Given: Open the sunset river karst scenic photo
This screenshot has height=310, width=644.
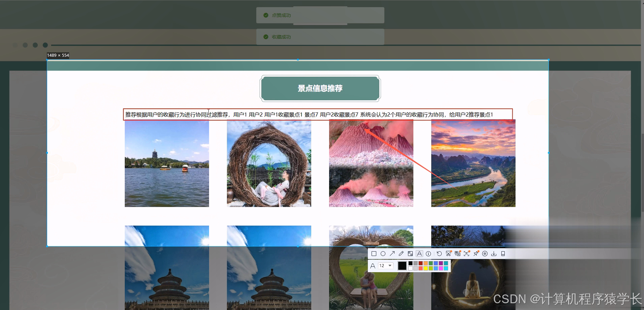Looking at the screenshot, I should pyautogui.click(x=473, y=163).
